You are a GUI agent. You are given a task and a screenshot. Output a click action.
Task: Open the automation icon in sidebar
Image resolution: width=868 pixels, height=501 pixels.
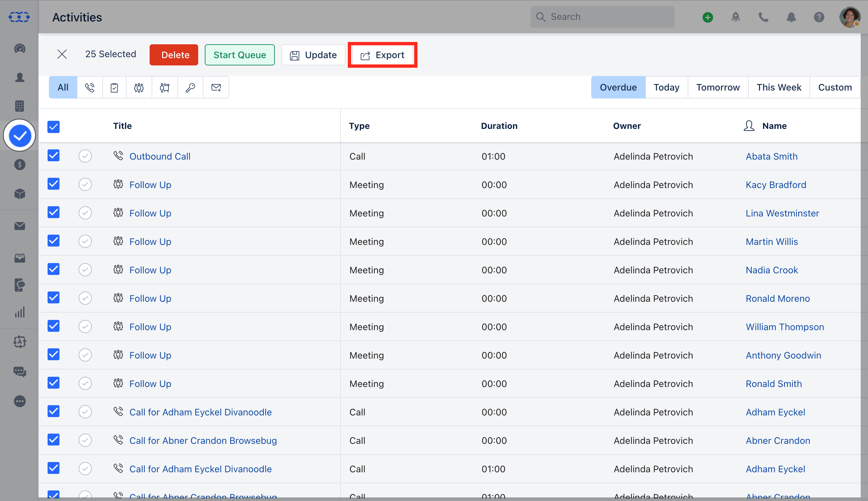pyautogui.click(x=19, y=342)
